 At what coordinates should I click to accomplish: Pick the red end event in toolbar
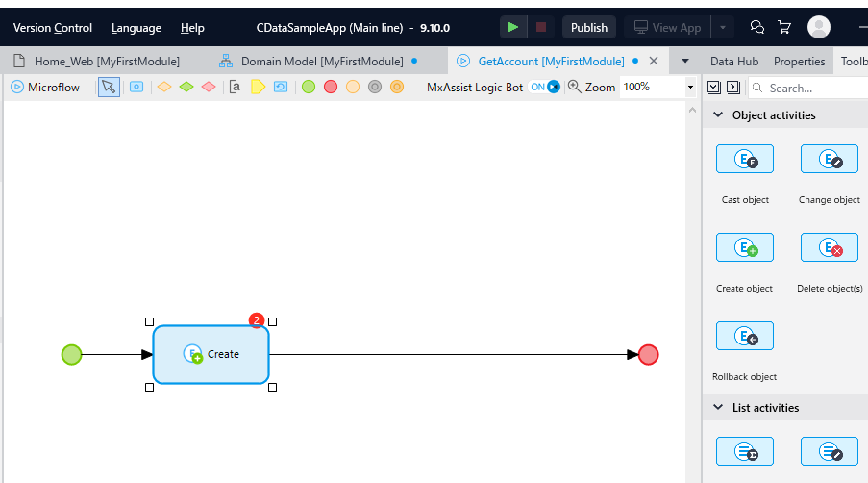(331, 87)
